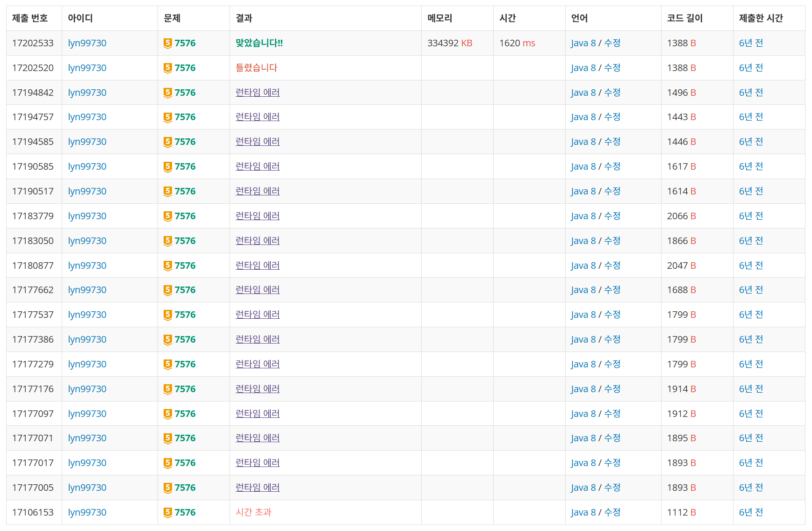Screen dimensions: 812x531
Task: Open user lyn99730 in row 17180877
Action: [x=87, y=265]
